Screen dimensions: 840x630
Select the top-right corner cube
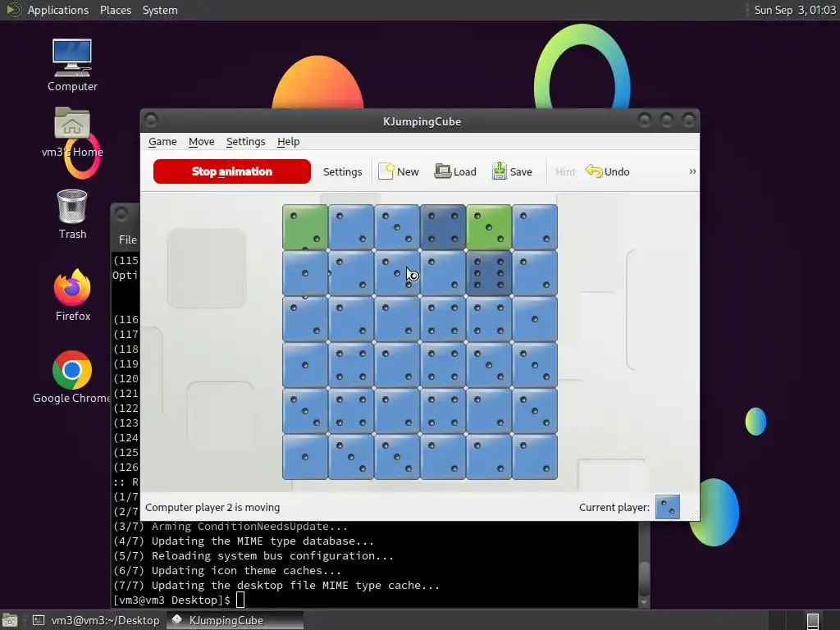point(535,227)
